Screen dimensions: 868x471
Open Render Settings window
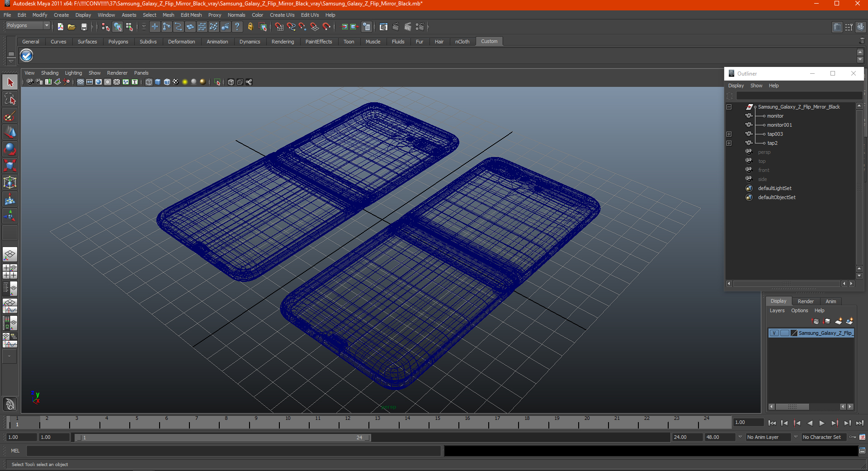tap(420, 27)
